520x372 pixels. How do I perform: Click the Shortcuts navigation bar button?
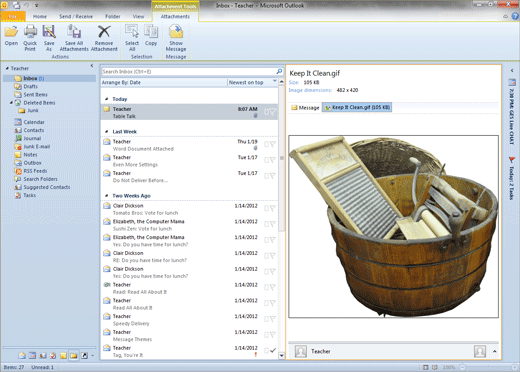point(84,356)
